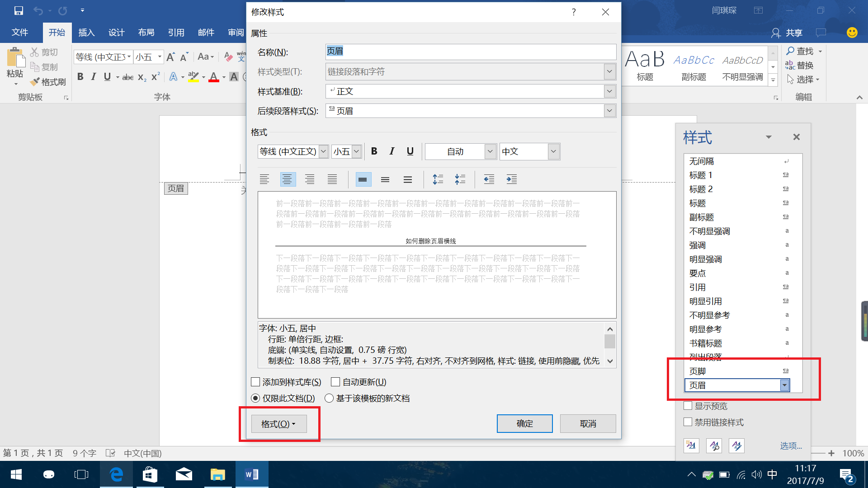Expand the 样式基准 dropdown
Viewport: 868px width, 488px height.
point(609,91)
